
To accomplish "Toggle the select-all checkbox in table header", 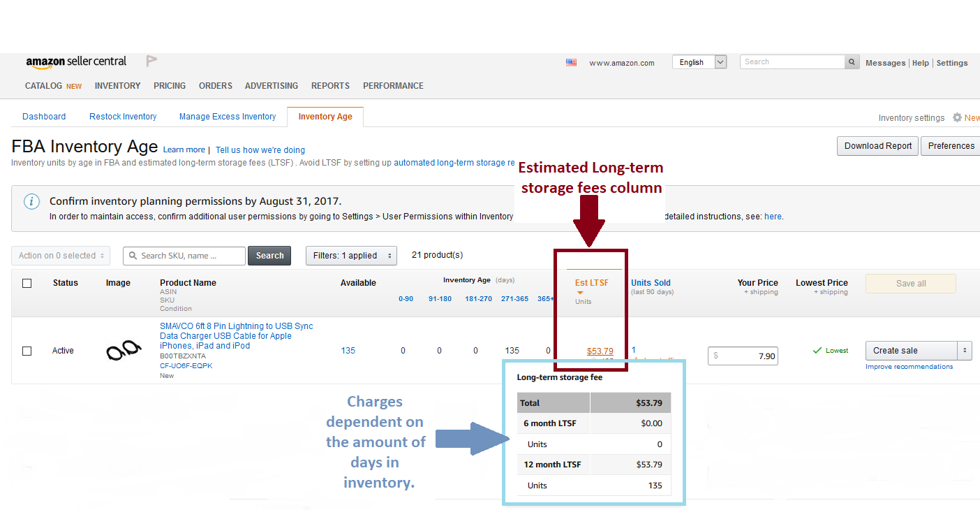I will [x=27, y=283].
